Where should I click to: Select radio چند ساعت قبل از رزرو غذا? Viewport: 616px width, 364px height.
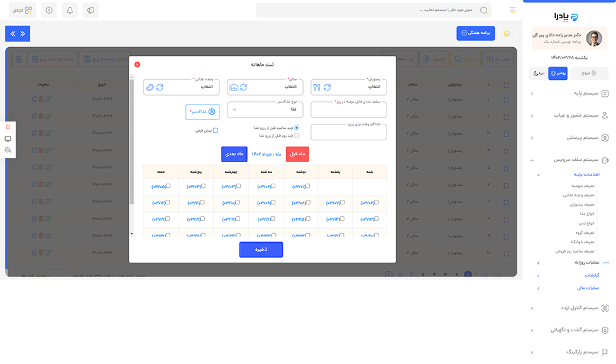pos(297,128)
